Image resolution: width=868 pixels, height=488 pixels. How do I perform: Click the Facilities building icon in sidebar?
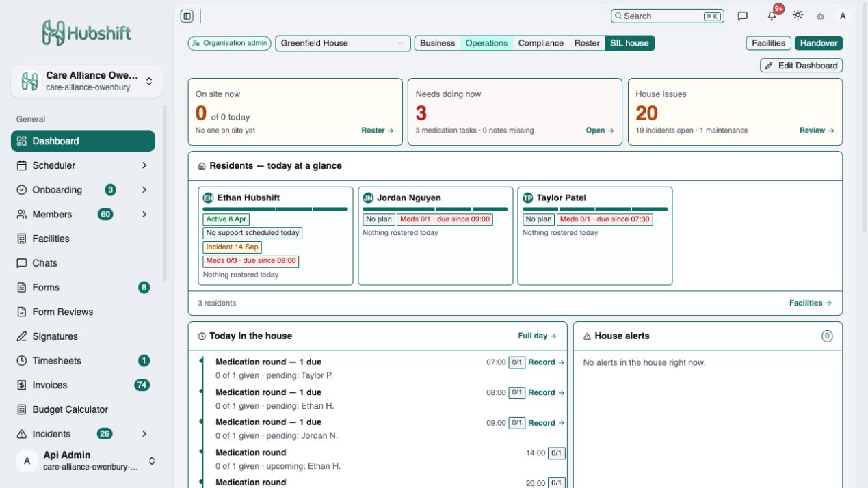coord(21,239)
